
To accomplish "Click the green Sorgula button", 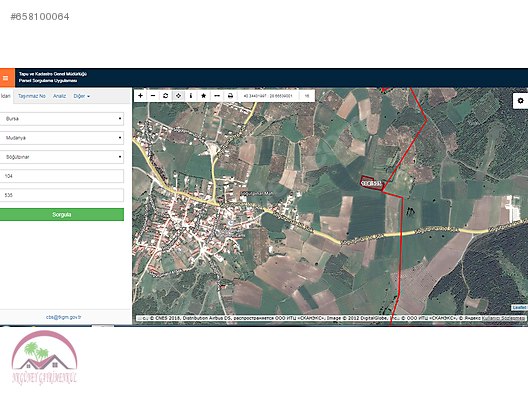I will tap(62, 214).
